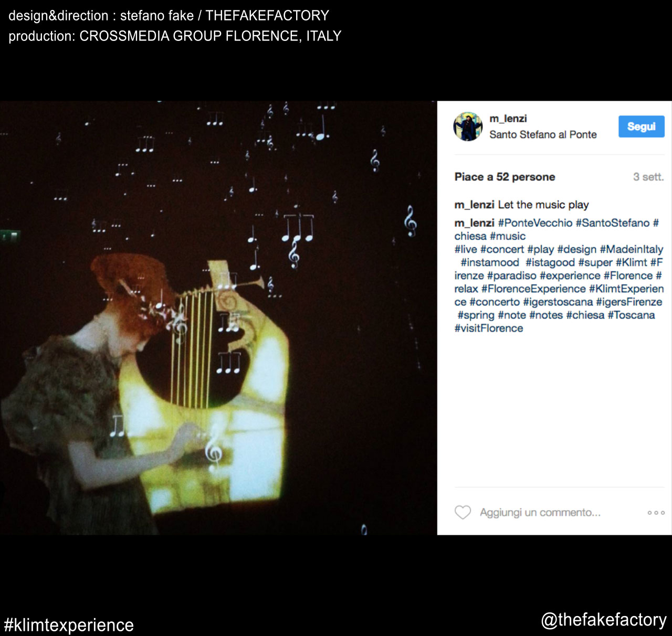672x636 pixels.
Task: Open the #MadeinItaly hashtag
Action: [x=632, y=249]
